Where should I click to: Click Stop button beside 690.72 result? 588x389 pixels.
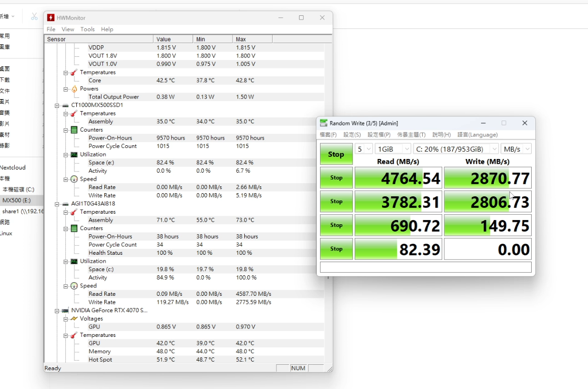click(x=336, y=225)
